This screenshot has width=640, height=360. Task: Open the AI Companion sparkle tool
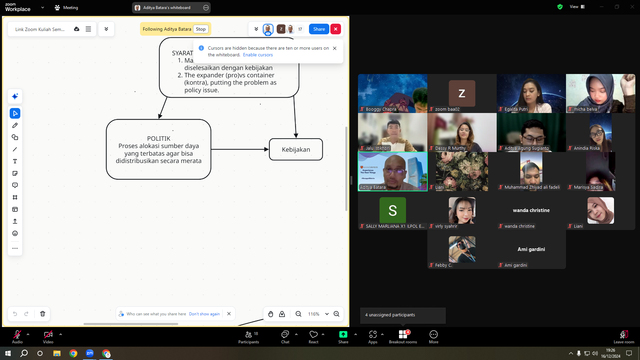pos(15,97)
